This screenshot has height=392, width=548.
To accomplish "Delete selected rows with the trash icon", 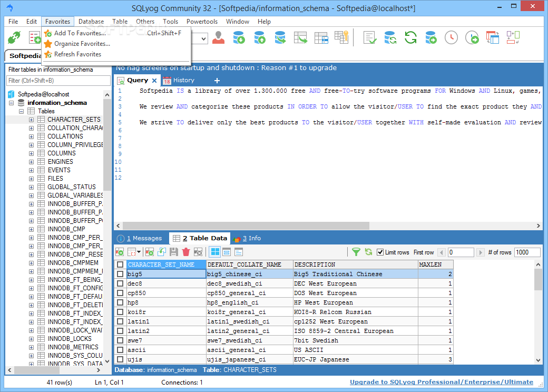I will [186, 252].
